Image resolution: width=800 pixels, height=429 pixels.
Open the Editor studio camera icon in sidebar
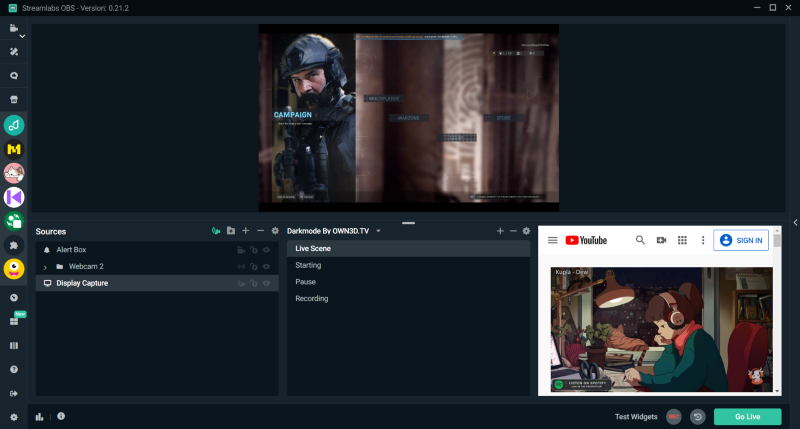tap(14, 28)
